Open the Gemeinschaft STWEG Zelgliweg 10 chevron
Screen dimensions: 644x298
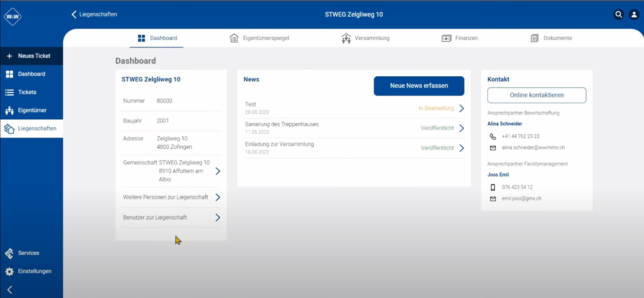tap(217, 171)
